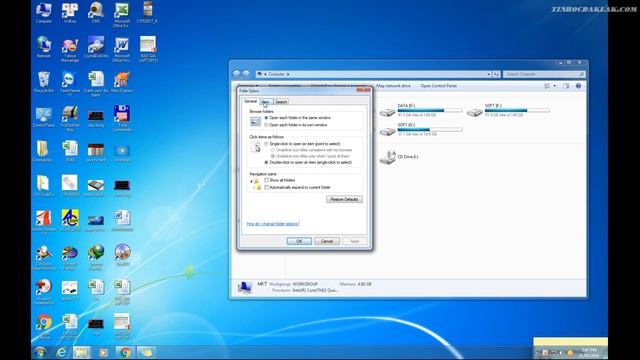Launch Total Commander floppy-disk shortcut
Image resolution: width=640 pixels, height=360 pixels.
(122, 118)
